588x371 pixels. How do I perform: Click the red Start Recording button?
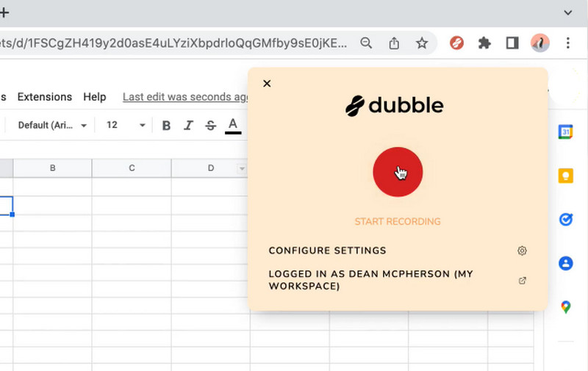(x=398, y=172)
